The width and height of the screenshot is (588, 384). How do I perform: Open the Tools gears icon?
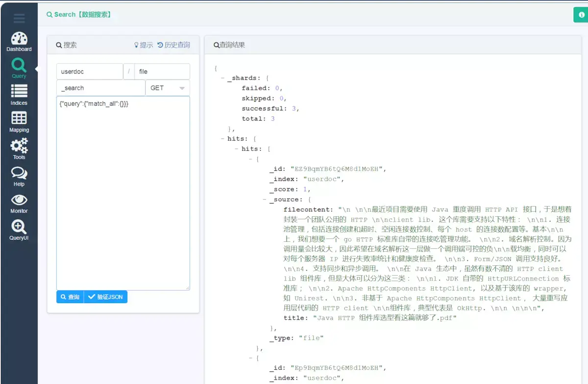click(19, 146)
